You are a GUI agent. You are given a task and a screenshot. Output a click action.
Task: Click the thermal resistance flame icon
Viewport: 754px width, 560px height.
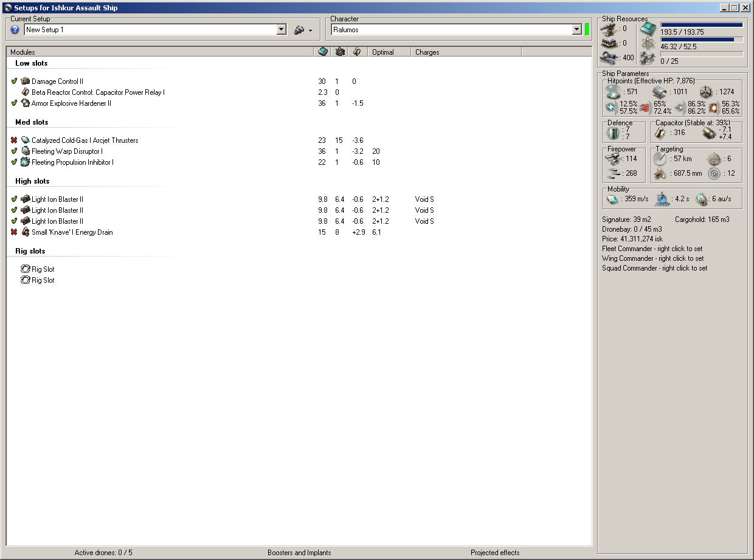point(645,108)
